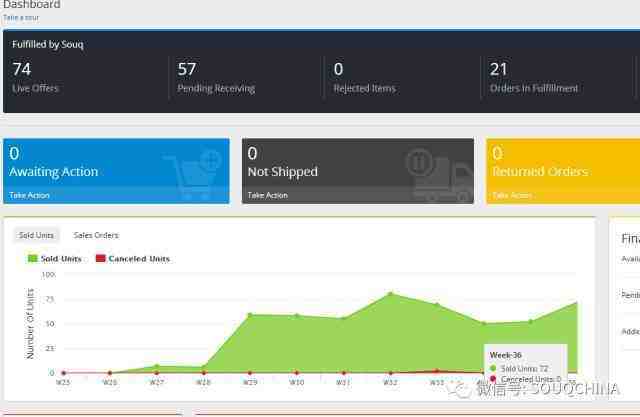Click the Not Shipped card title

[282, 172]
